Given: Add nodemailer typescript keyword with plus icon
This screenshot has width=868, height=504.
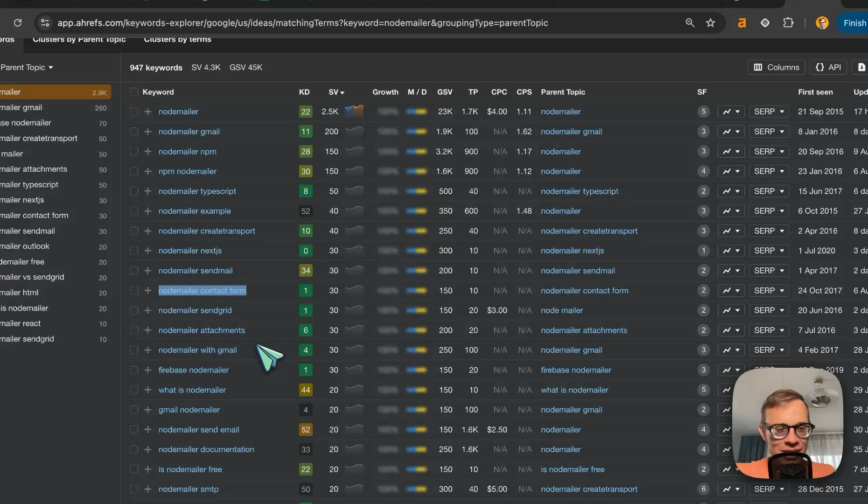Looking at the screenshot, I should click(x=148, y=191).
